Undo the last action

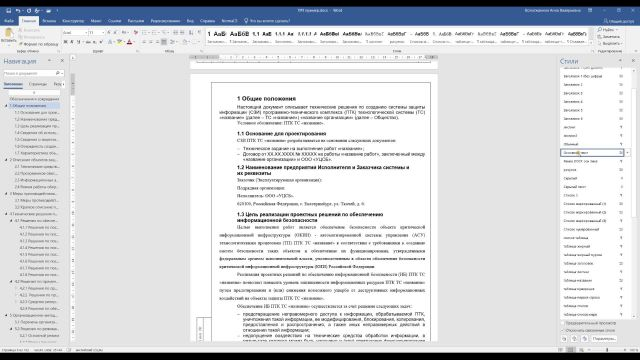pyautogui.click(x=18, y=11)
